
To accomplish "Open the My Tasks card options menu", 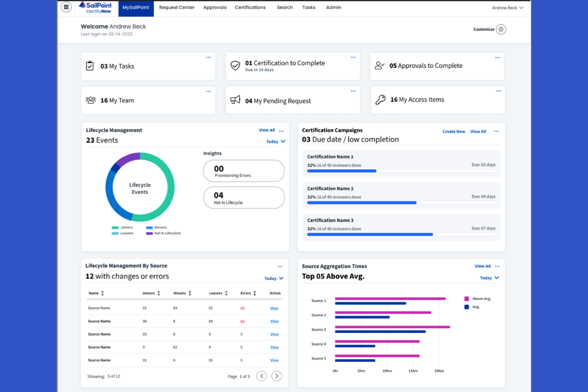I will pyautogui.click(x=208, y=57).
